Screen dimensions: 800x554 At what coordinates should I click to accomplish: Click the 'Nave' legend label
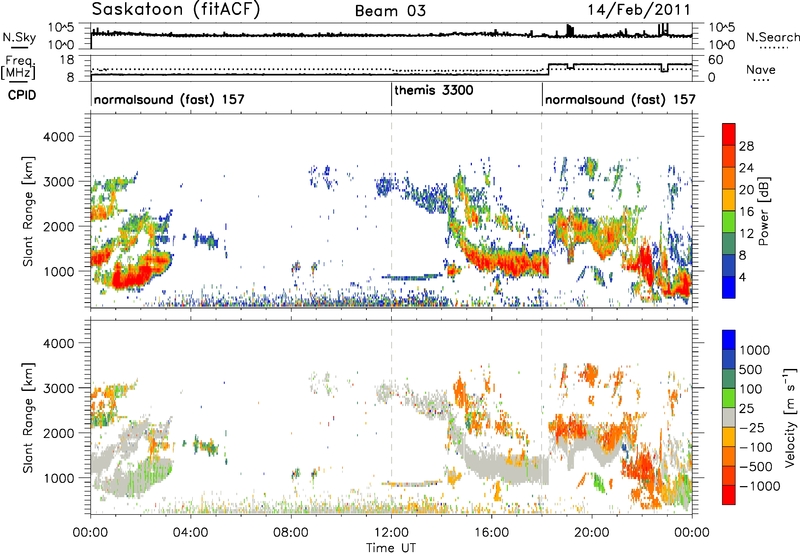(x=761, y=69)
